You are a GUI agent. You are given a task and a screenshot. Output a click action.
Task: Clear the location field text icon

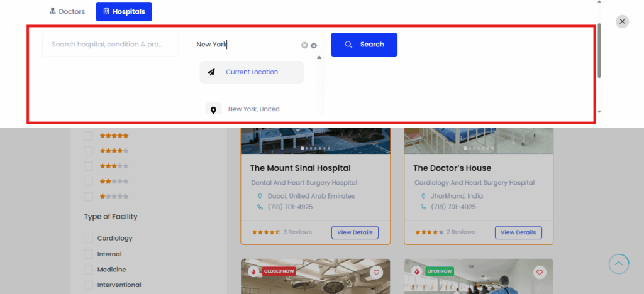(304, 45)
